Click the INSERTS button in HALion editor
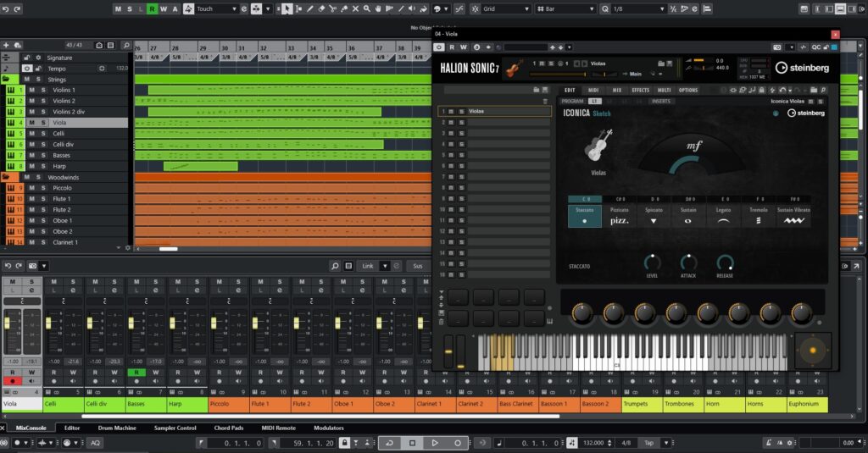This screenshot has height=453, width=868. coord(661,102)
